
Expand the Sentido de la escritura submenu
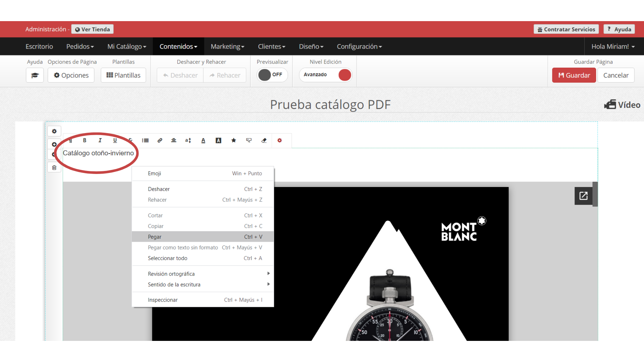pos(203,285)
